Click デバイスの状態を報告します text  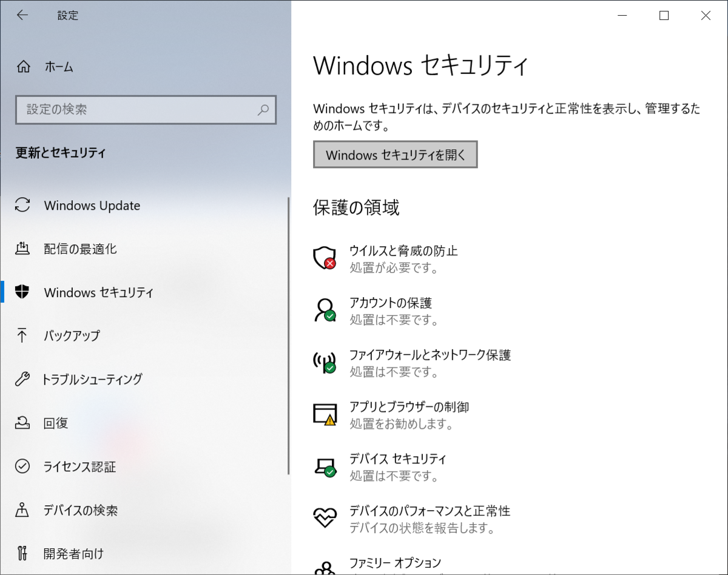pyautogui.click(x=422, y=528)
